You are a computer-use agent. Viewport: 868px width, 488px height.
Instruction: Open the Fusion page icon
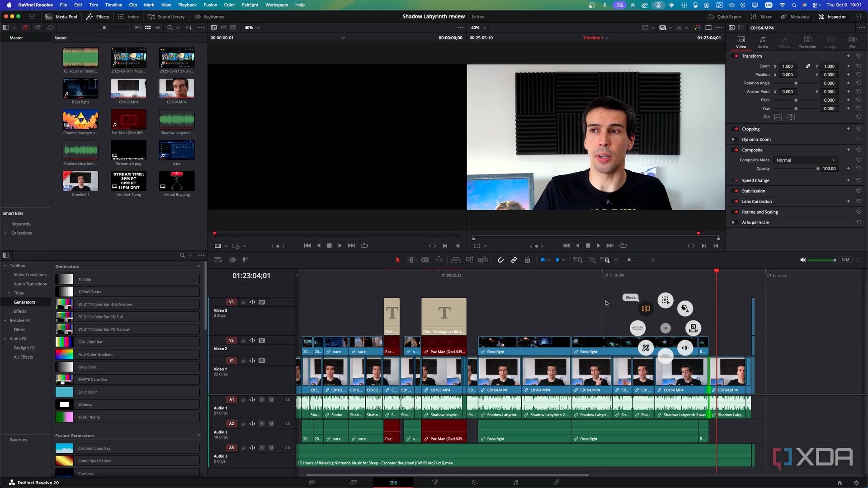coord(434,483)
